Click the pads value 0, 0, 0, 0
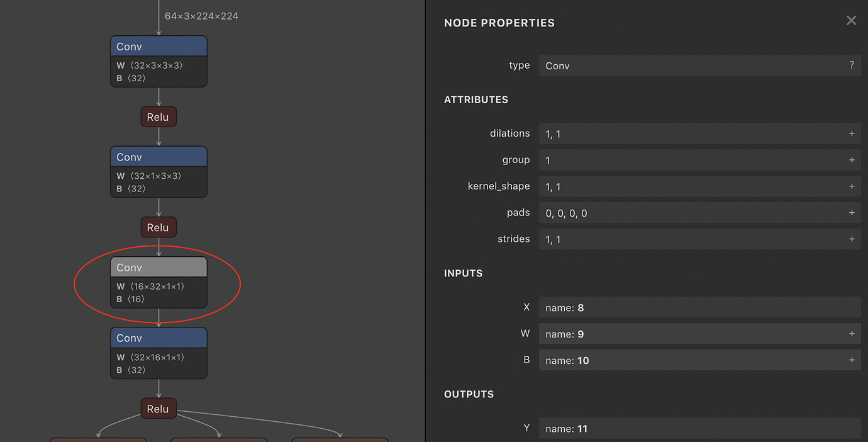This screenshot has height=442, width=868. (x=692, y=213)
